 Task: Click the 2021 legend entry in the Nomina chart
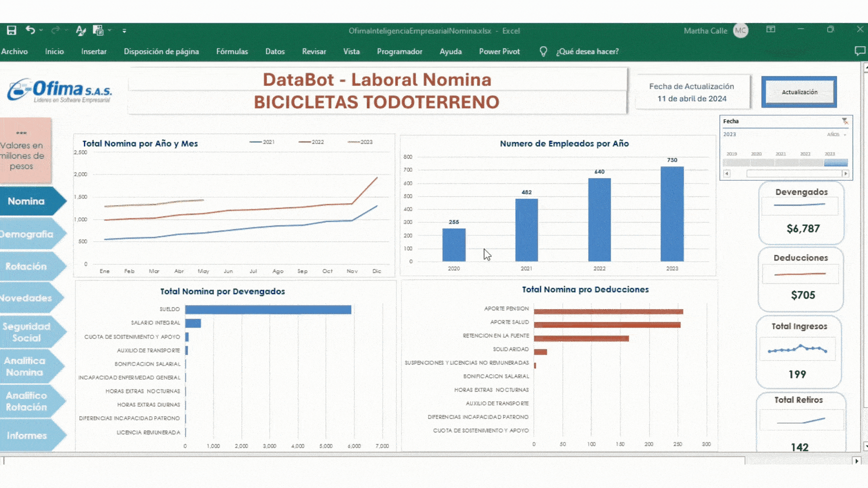coord(262,142)
